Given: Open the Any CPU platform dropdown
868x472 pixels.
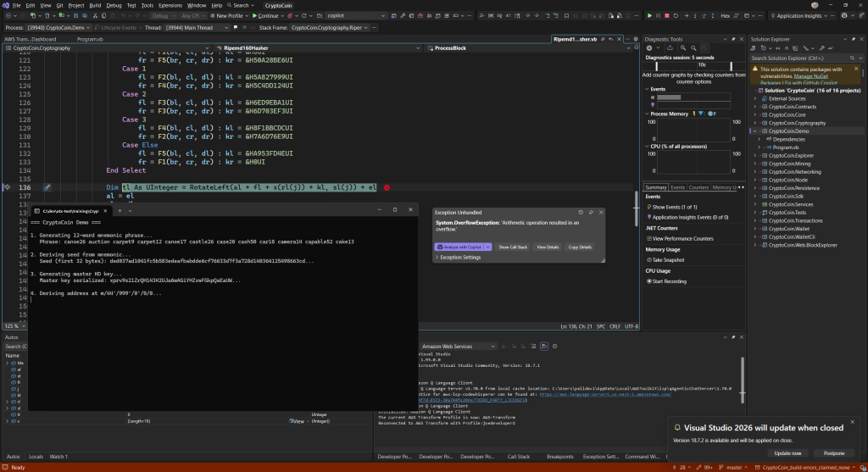Looking at the screenshot, I should [193, 16].
